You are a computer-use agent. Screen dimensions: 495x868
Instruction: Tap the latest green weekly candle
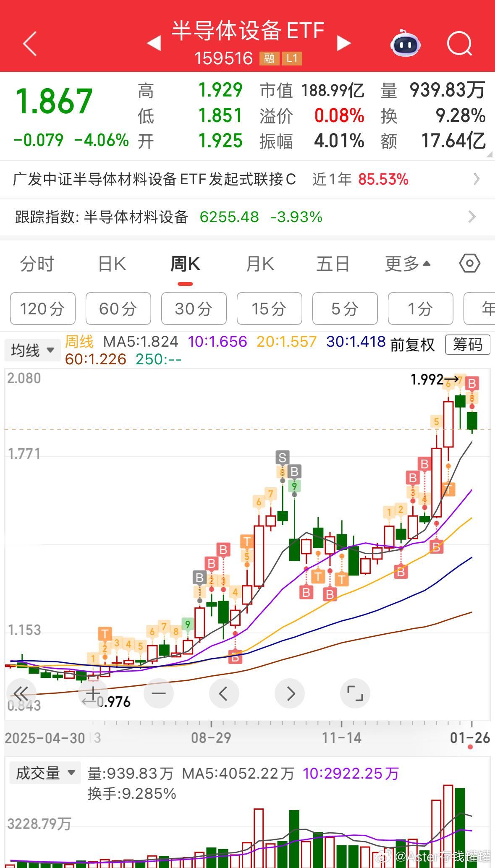click(472, 421)
